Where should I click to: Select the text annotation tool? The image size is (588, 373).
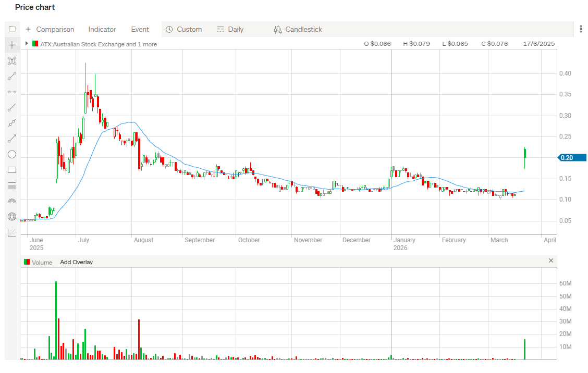coord(12,61)
